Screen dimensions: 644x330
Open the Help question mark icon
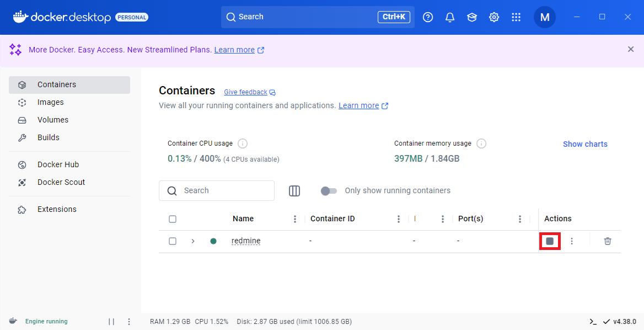coord(428,17)
